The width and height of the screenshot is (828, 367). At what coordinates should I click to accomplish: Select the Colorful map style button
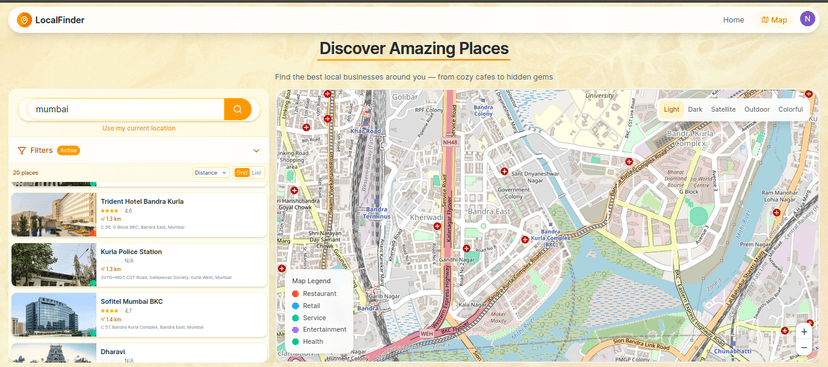point(791,109)
